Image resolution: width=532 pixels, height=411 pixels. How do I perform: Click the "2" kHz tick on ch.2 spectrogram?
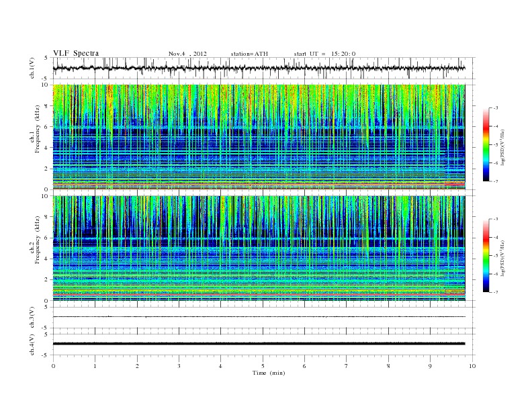47,279
